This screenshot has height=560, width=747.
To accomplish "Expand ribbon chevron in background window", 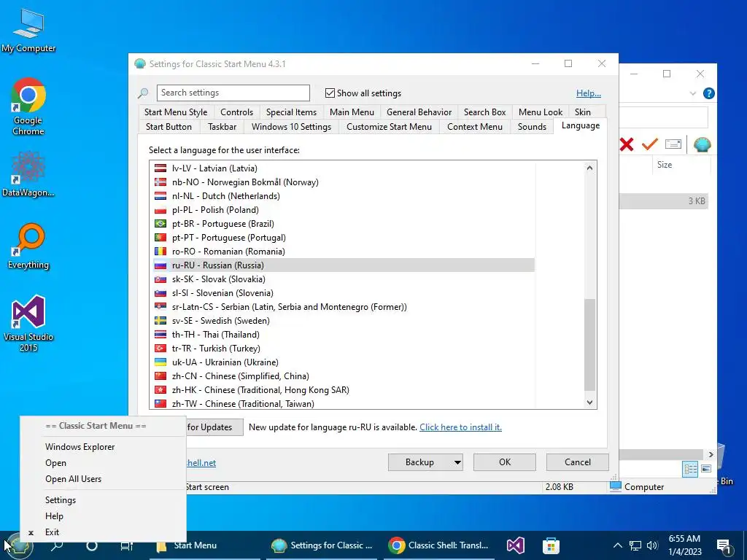I will click(693, 93).
